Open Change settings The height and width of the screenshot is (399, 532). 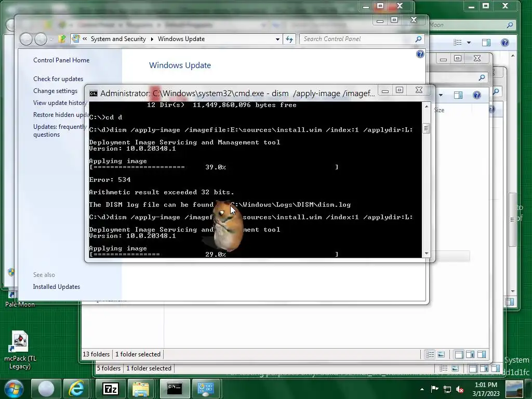click(55, 91)
